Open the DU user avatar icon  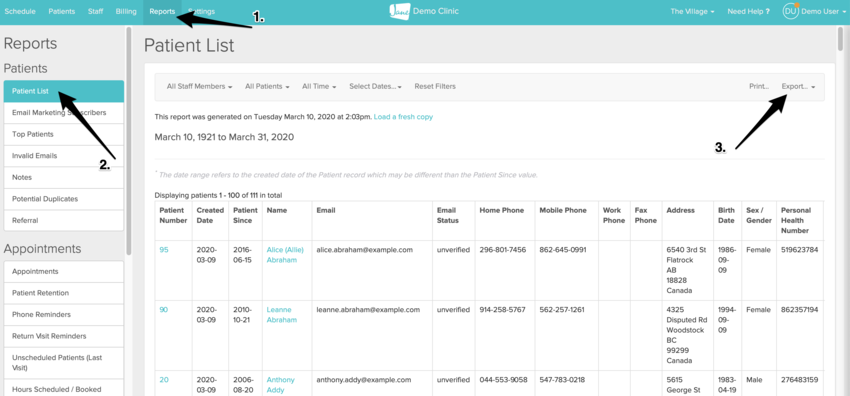click(790, 11)
